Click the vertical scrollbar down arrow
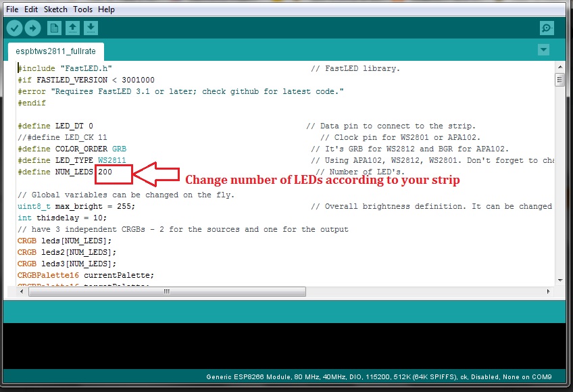Screen dimensions: 573x392 coord(560,280)
